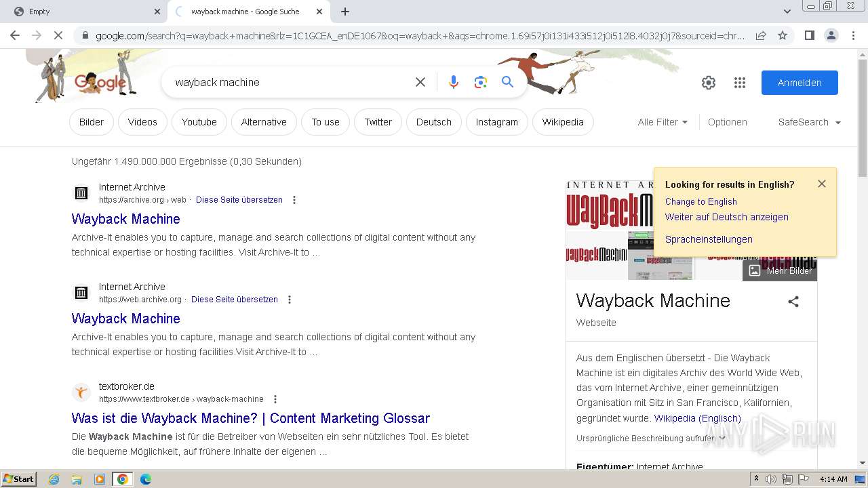Apply the Twitter filter chip

378,122
